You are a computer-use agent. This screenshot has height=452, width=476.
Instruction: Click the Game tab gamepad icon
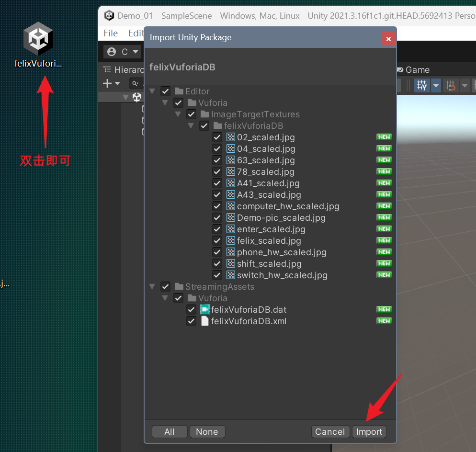click(x=400, y=70)
